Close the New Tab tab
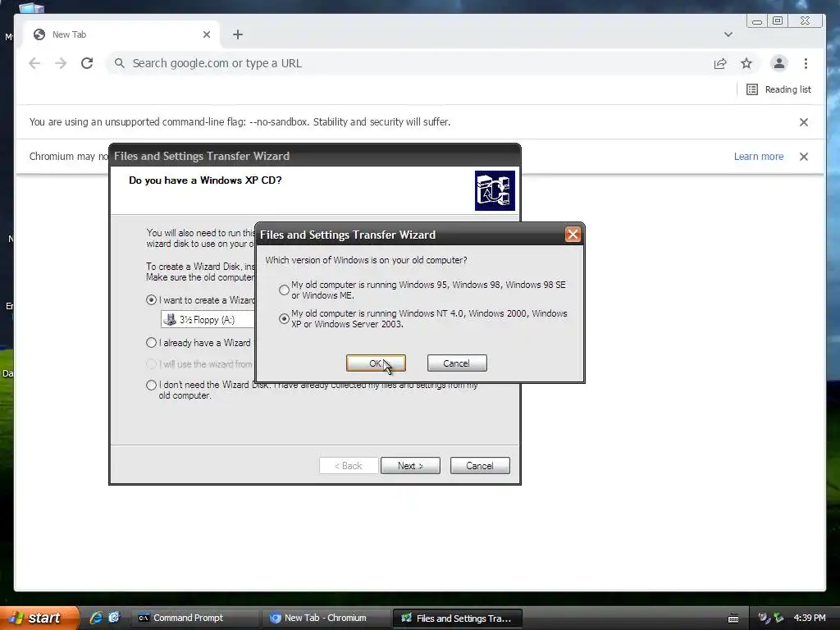 pyautogui.click(x=207, y=34)
